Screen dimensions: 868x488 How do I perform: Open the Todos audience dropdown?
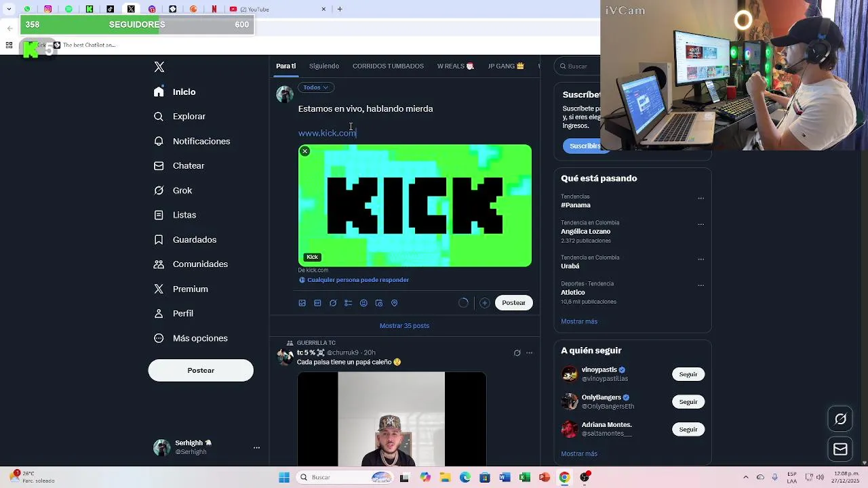click(315, 87)
